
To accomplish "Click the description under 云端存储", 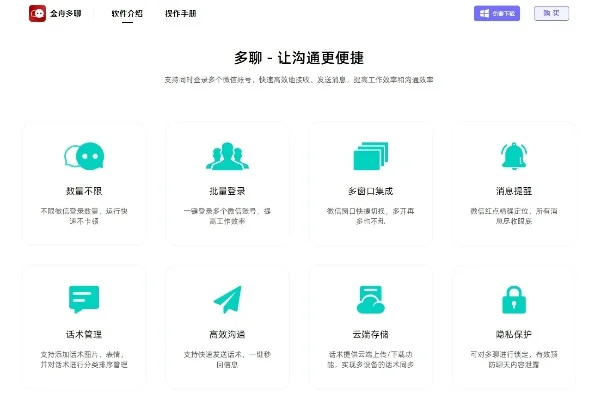I will (371, 359).
